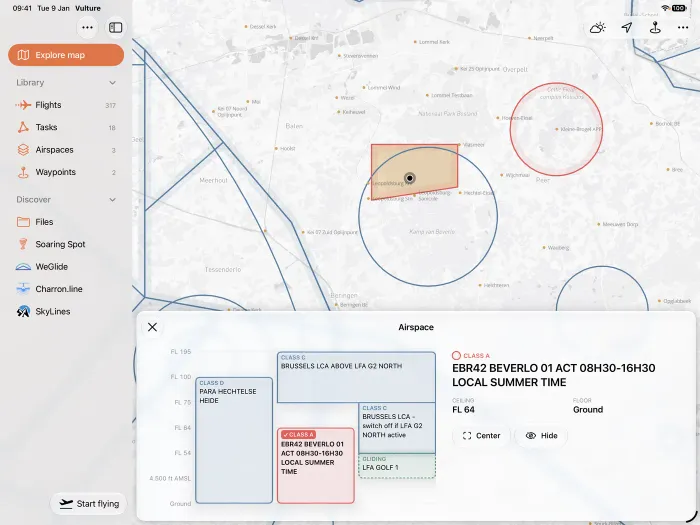Open Tasks in the library

pyautogui.click(x=66, y=127)
